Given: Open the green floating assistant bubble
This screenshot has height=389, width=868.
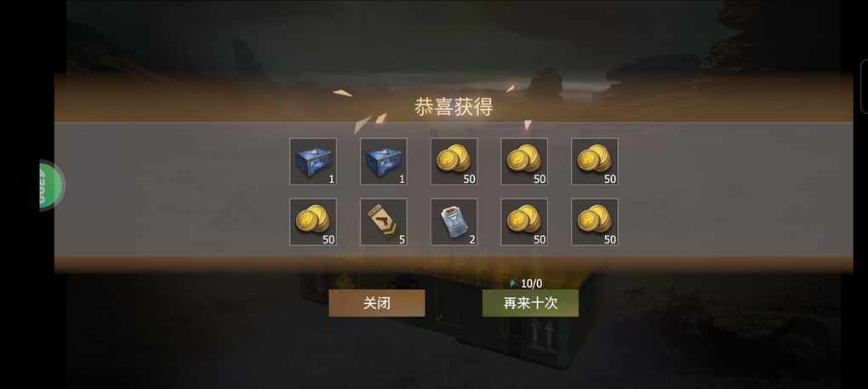Looking at the screenshot, I should 51,186.
